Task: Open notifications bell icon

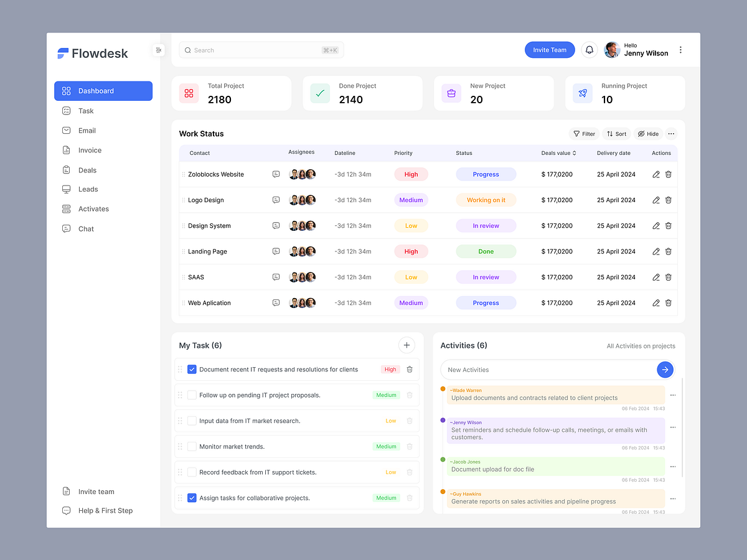Action: coord(590,50)
